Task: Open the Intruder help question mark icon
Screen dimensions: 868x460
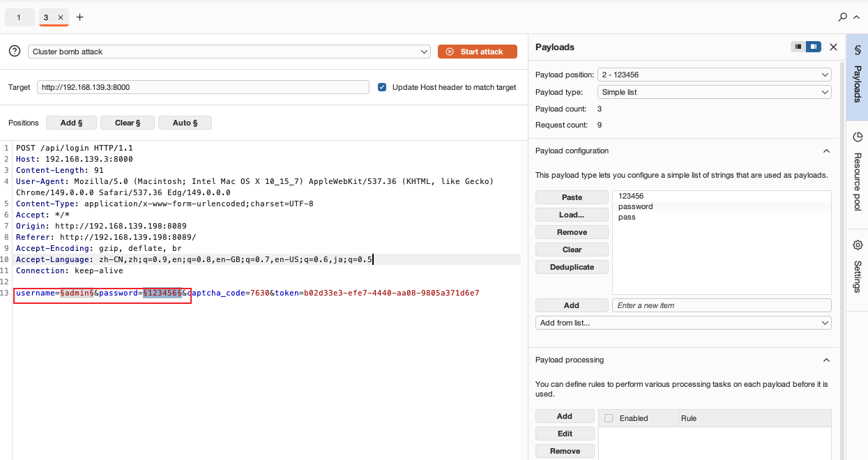Action: (x=15, y=52)
